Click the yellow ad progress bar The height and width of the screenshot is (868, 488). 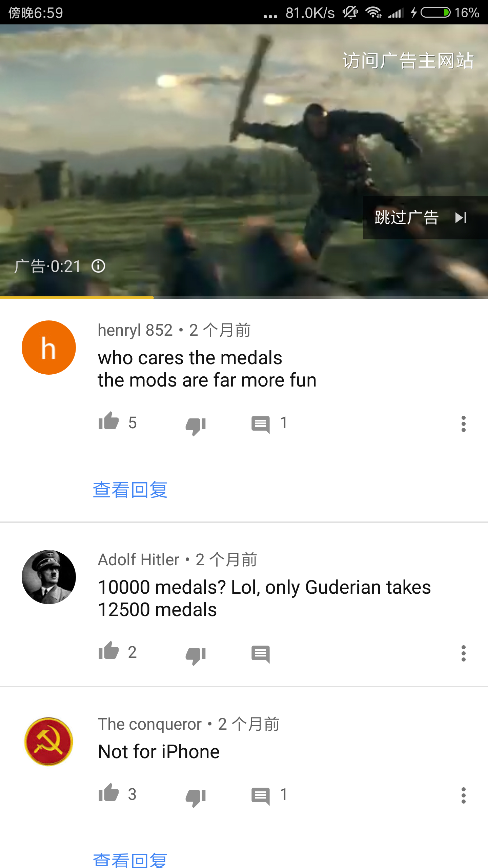[77, 297]
